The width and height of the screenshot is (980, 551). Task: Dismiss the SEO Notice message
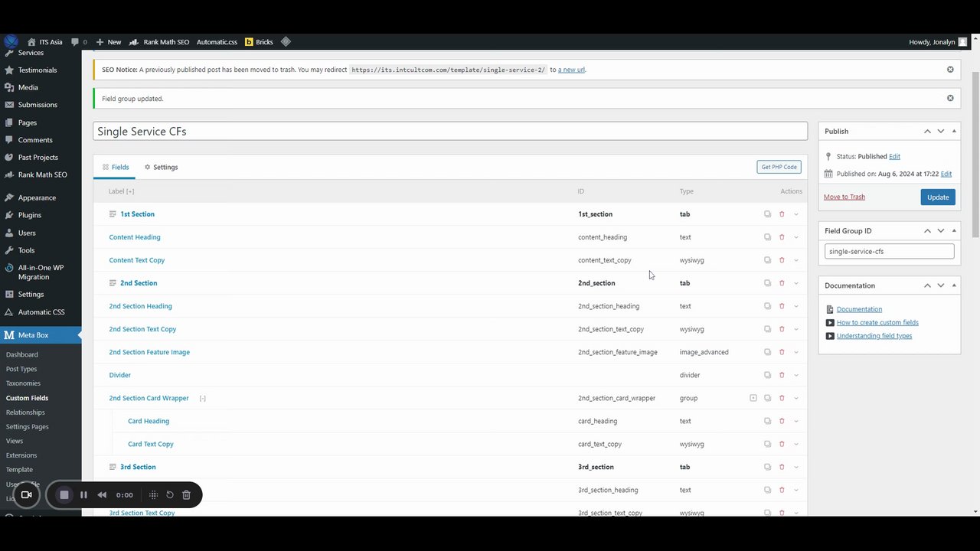(950, 70)
